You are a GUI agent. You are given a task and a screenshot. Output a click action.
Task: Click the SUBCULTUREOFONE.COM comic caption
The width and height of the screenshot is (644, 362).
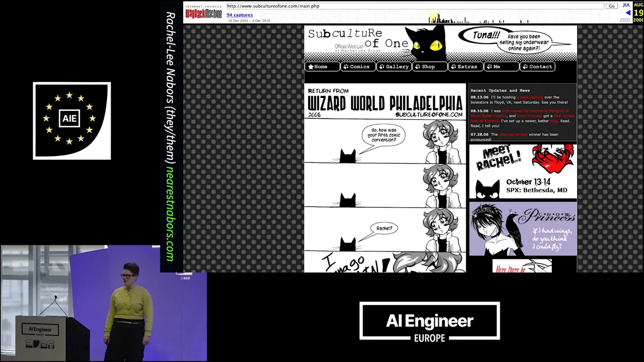point(429,115)
